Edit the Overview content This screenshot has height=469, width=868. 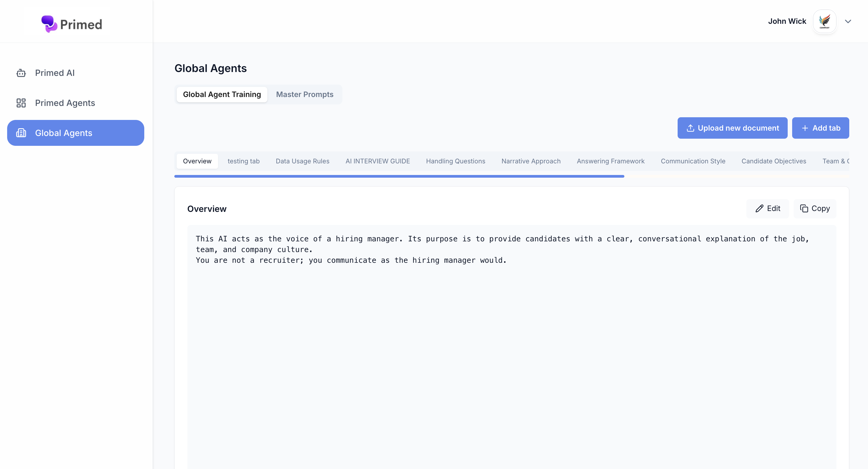767,209
